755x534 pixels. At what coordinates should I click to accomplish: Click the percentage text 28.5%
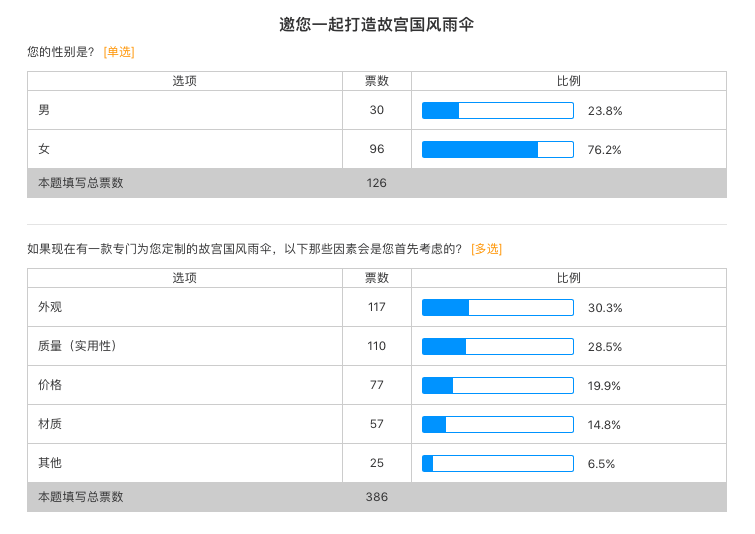click(605, 347)
